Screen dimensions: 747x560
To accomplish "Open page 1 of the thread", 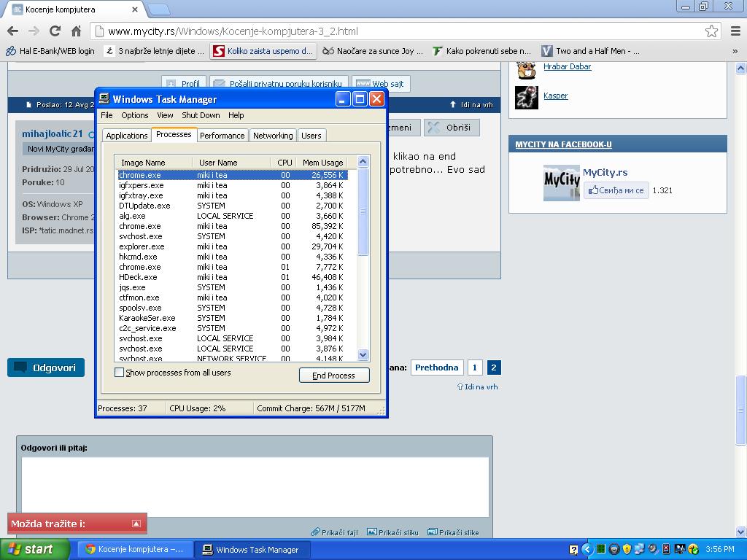I will click(x=474, y=367).
